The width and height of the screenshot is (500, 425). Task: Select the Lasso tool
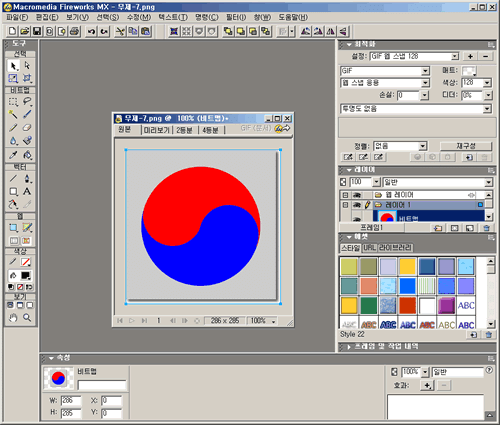click(27, 101)
